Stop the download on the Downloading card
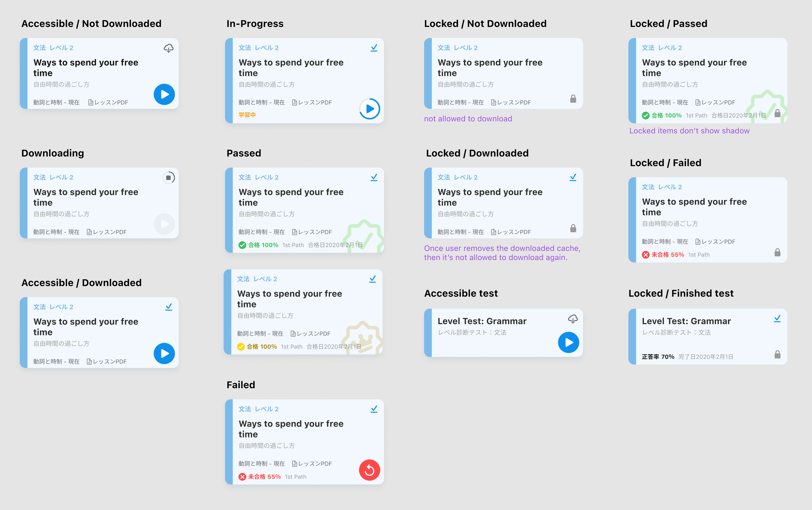812x510 pixels. click(x=169, y=178)
